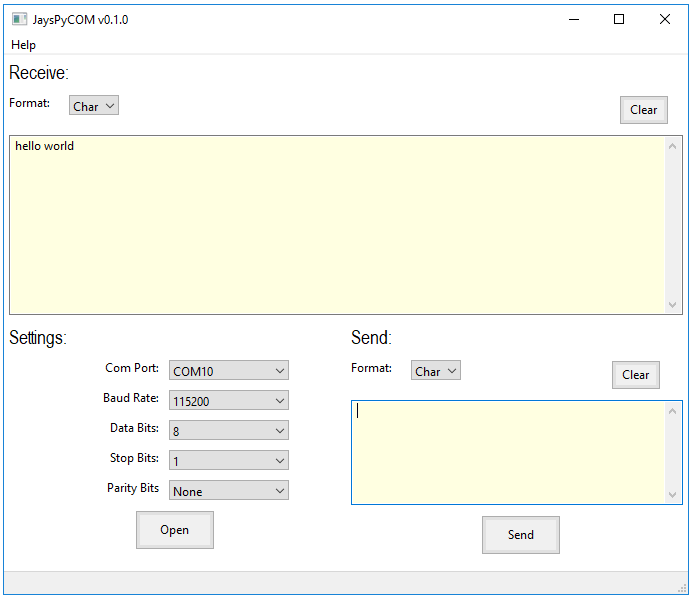Maximize the JaysPyCOM window
Image resolution: width=694 pixels, height=599 pixels.
point(619,19)
